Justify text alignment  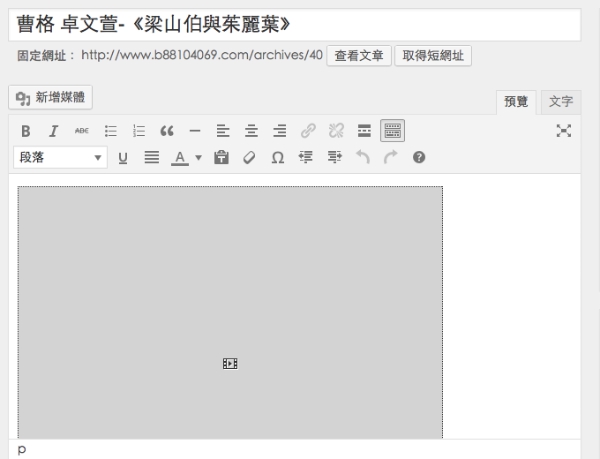152,157
